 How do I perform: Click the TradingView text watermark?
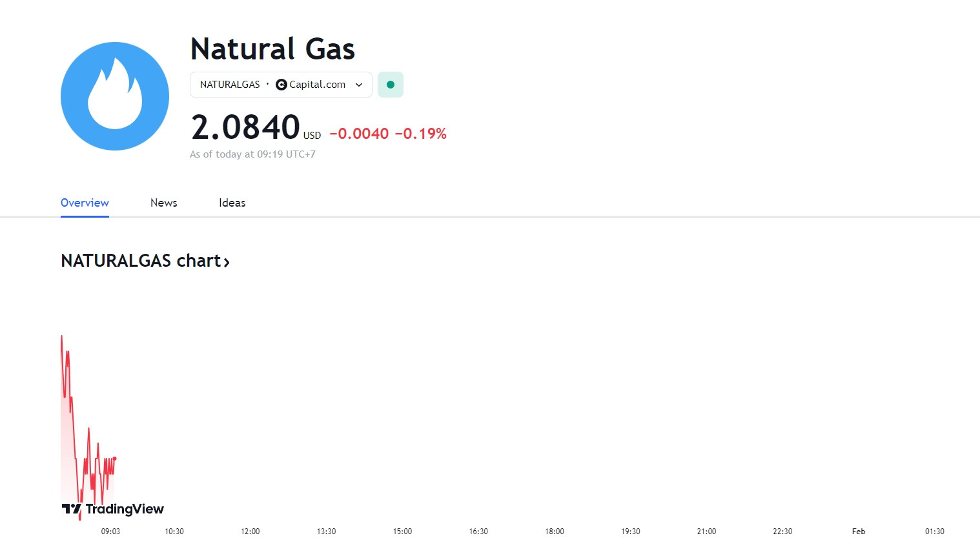(x=125, y=509)
